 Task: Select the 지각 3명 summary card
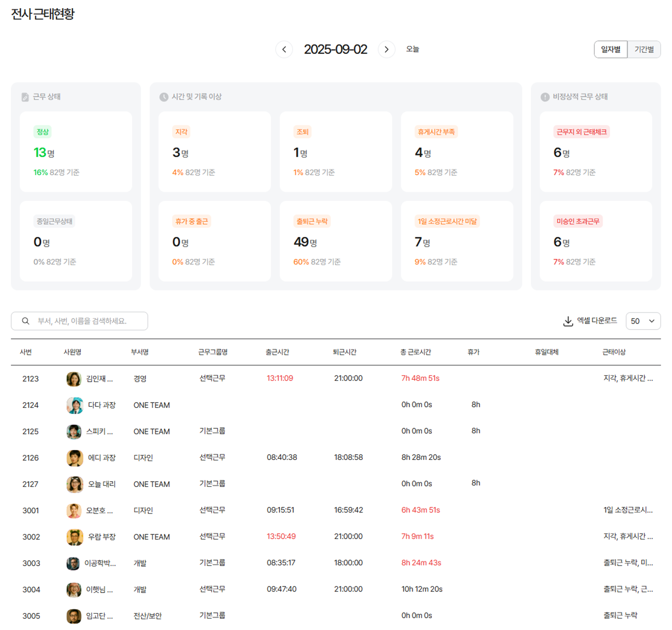coord(214,152)
